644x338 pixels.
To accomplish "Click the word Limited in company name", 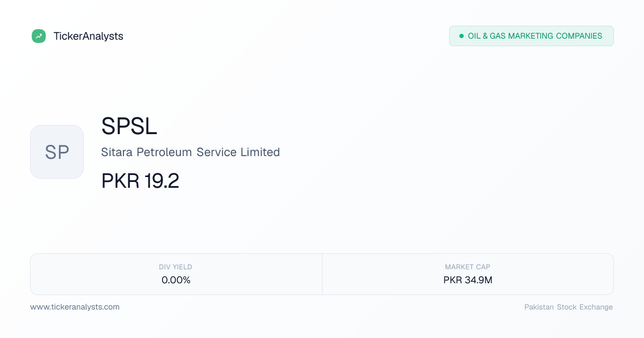I will [x=260, y=152].
